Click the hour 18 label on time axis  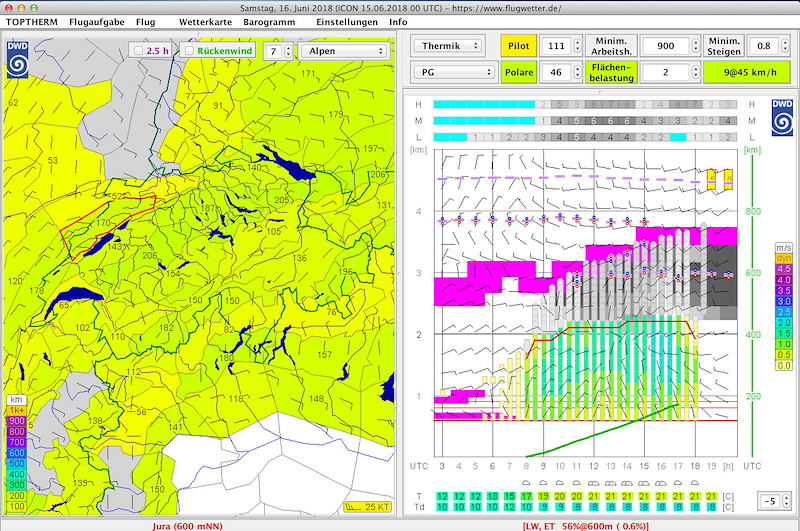694,466
